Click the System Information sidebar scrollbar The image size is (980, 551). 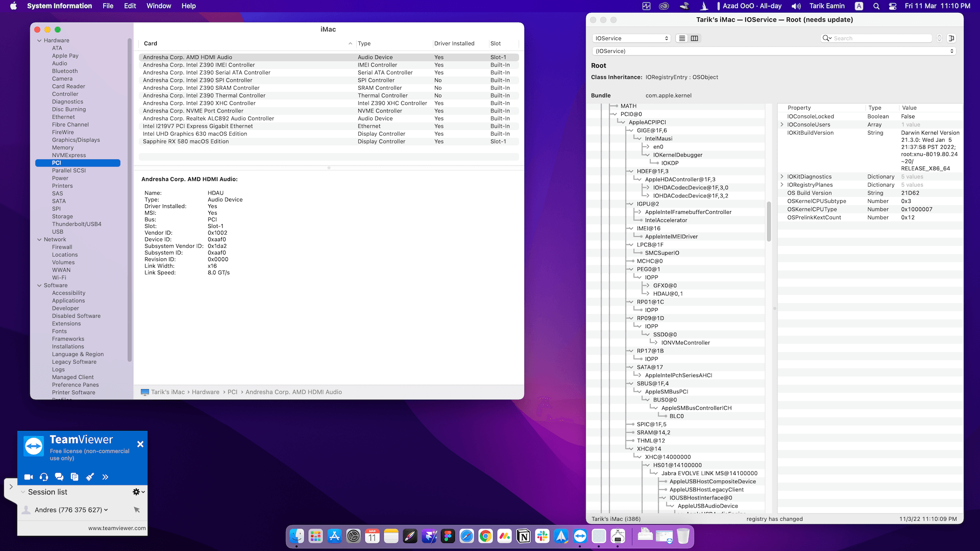click(x=130, y=199)
